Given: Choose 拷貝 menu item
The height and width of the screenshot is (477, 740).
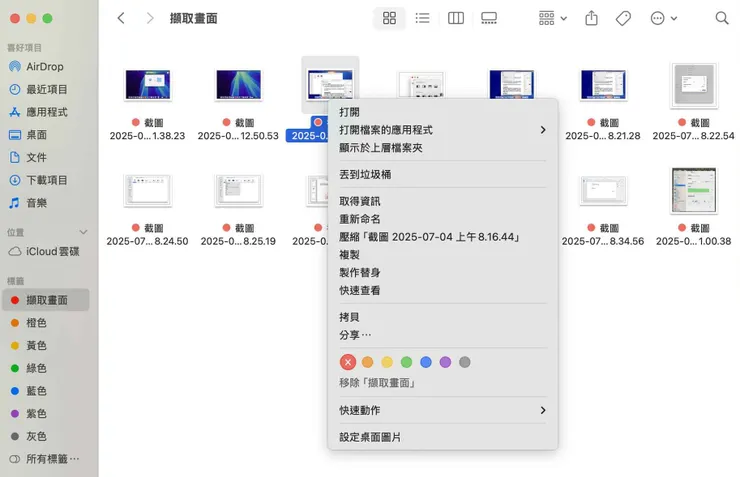Looking at the screenshot, I should [443, 317].
